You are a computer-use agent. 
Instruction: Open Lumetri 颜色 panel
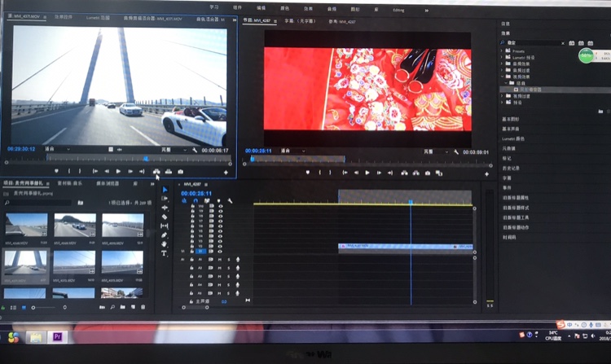(512, 138)
